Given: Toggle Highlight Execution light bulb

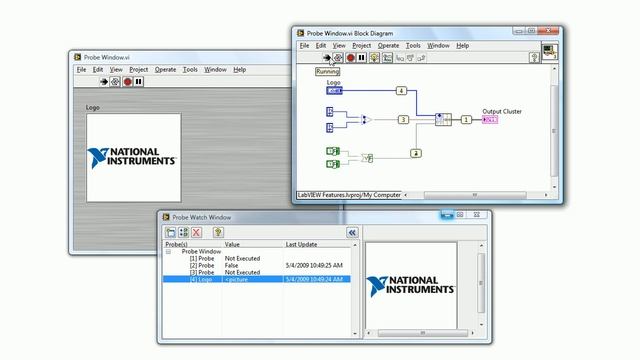Looking at the screenshot, I should click(x=374, y=58).
